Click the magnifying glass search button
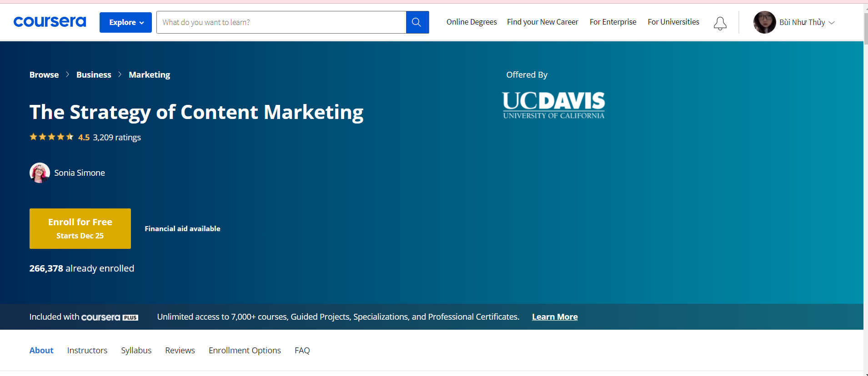Viewport: 868px width, 376px height. tap(417, 22)
